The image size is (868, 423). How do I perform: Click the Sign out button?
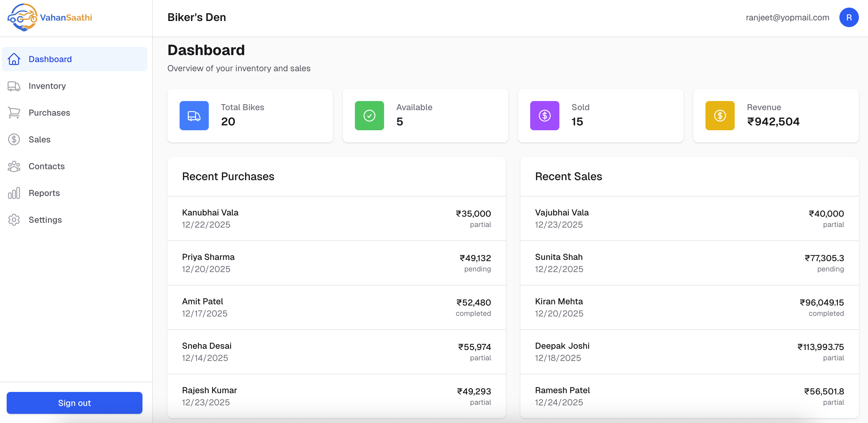tap(75, 403)
